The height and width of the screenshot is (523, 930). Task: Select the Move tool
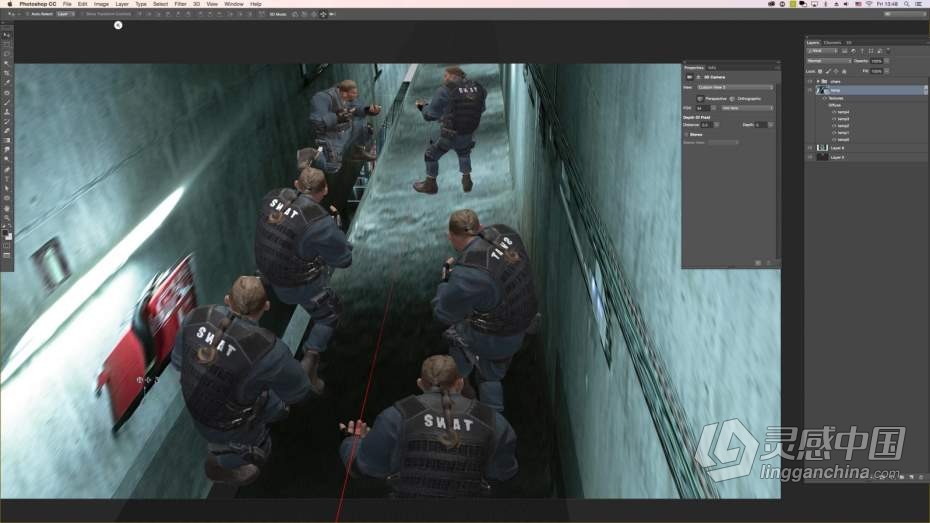click(7, 35)
